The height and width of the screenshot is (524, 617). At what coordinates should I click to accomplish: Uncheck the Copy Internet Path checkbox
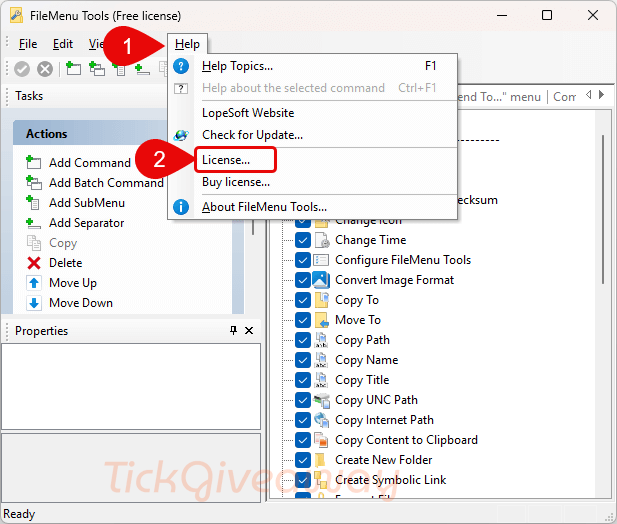coord(303,420)
